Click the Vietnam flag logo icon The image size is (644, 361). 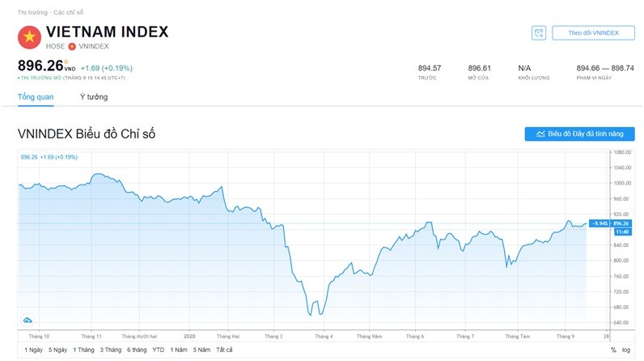(x=30, y=37)
